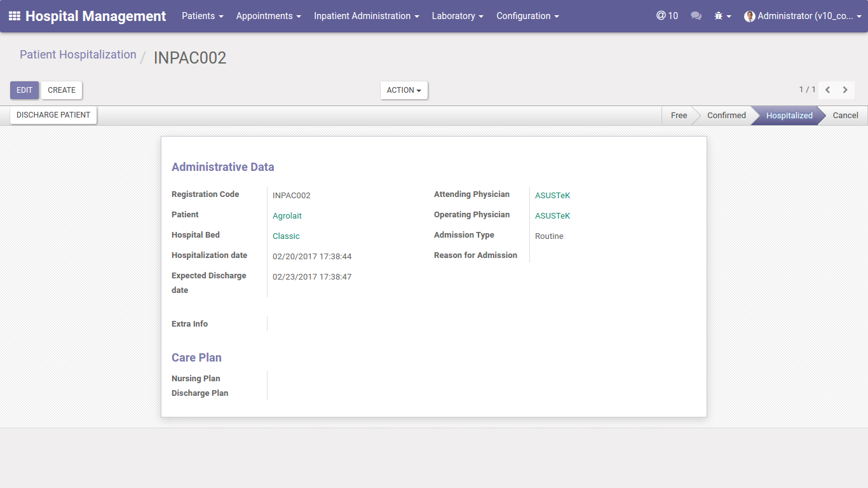Select the Cancel status stage
The width and height of the screenshot is (868, 488).
point(845,116)
